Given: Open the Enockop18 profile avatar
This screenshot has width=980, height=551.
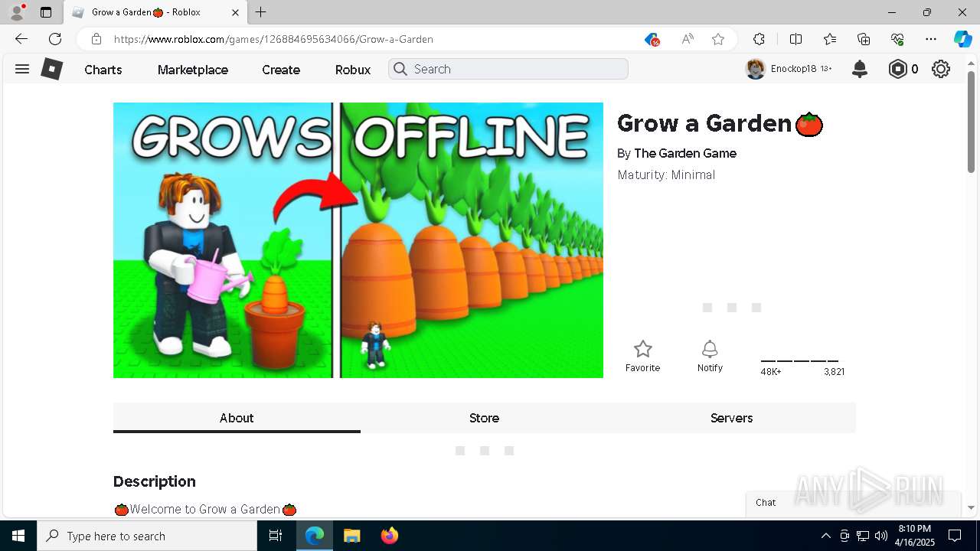Looking at the screenshot, I should pyautogui.click(x=756, y=69).
